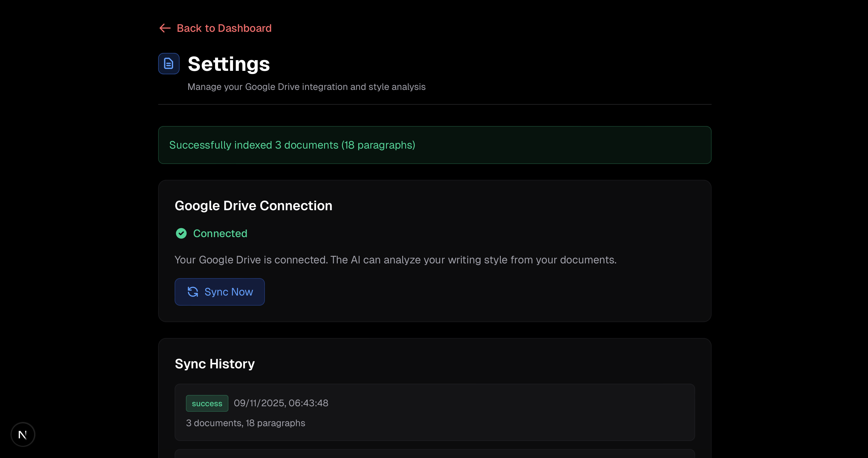Click the Sync History heading
The height and width of the screenshot is (458, 868).
214,364
